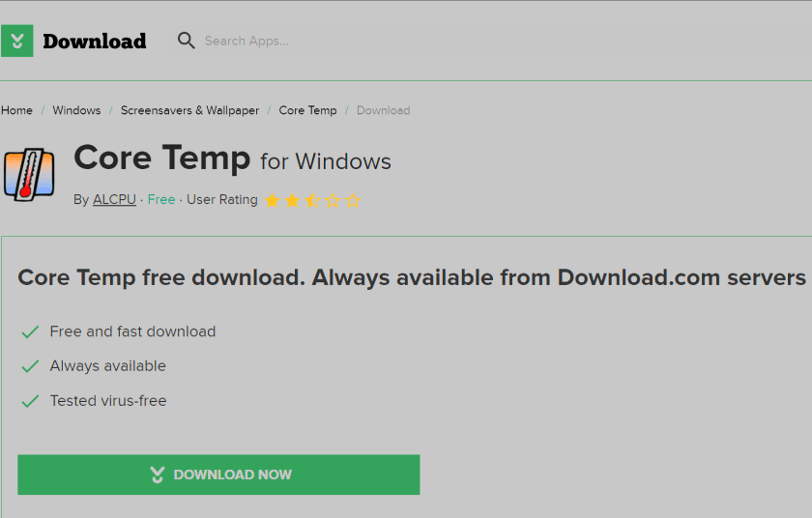This screenshot has height=518, width=812.
Task: Go to Home breadcrumb
Action: [x=16, y=110]
